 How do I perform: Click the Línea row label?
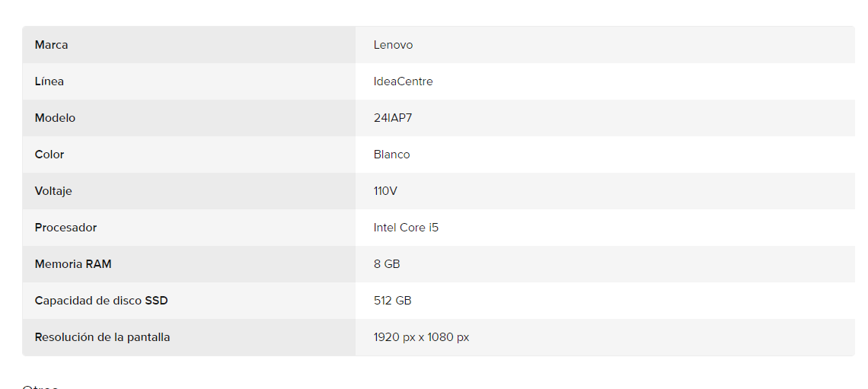tap(49, 81)
